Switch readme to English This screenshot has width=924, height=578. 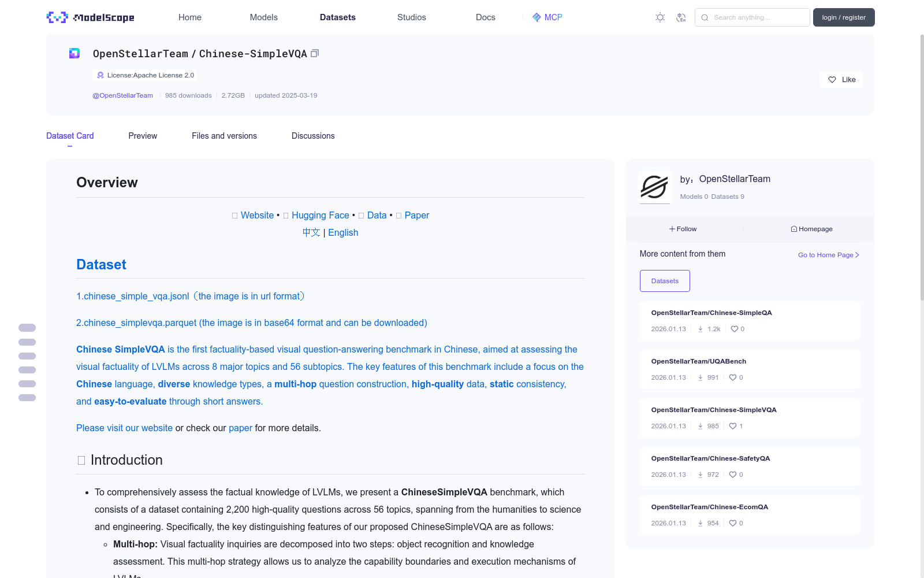pos(343,232)
